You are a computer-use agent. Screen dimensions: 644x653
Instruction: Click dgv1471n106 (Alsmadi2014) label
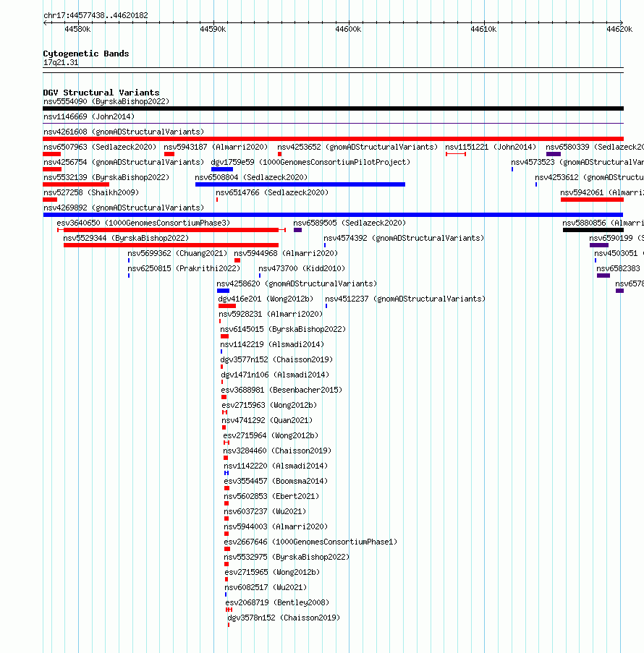pyautogui.click(x=275, y=375)
